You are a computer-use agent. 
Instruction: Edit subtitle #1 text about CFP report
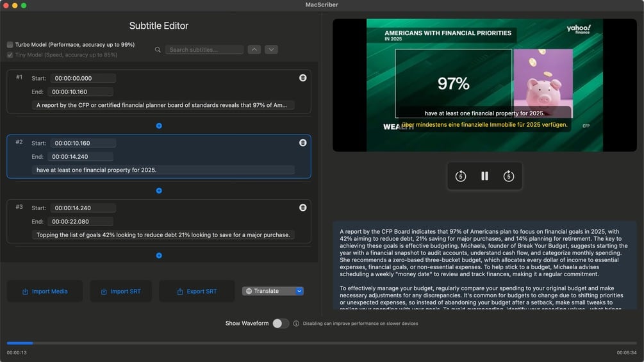click(x=163, y=105)
